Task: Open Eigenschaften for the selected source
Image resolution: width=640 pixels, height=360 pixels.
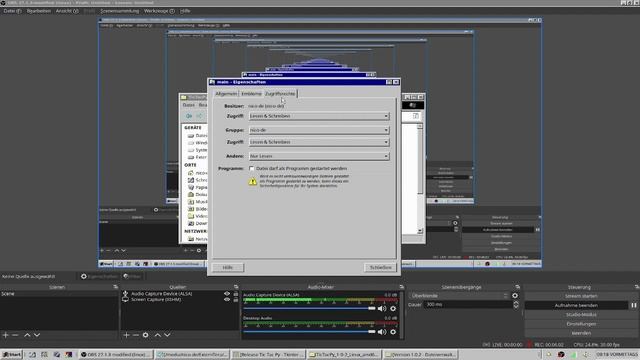Action: 99,276
